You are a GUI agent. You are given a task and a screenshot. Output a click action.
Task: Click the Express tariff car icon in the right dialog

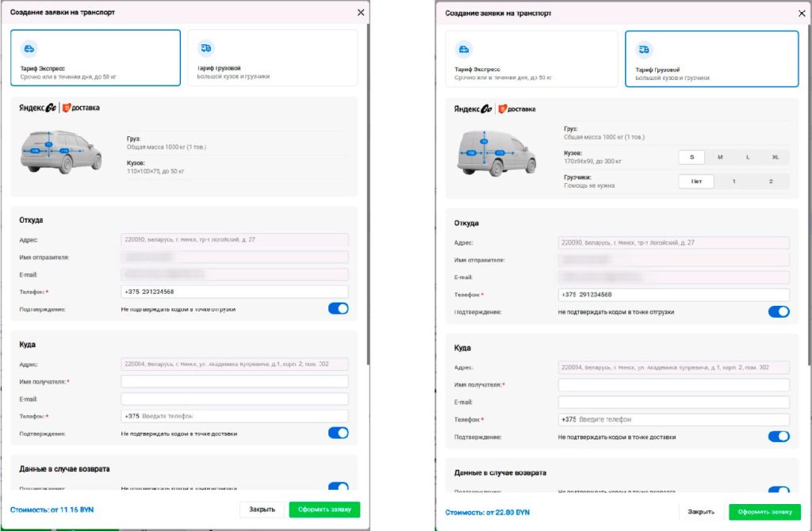(464, 50)
